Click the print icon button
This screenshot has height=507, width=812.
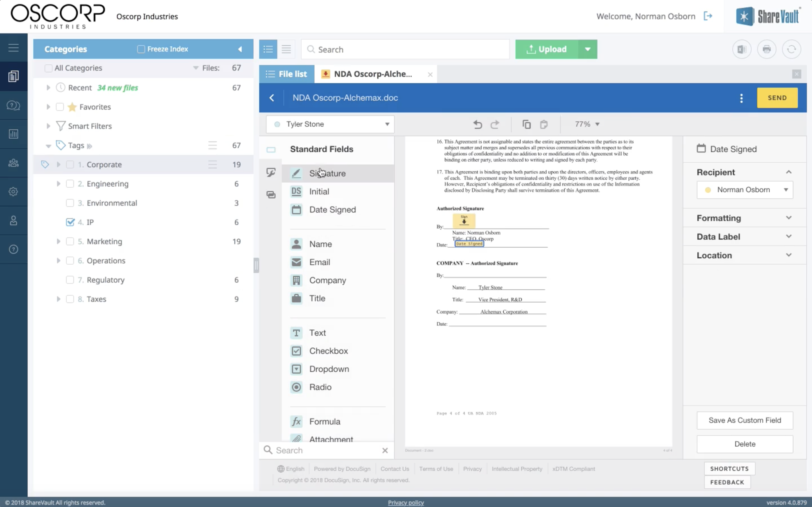767,49
